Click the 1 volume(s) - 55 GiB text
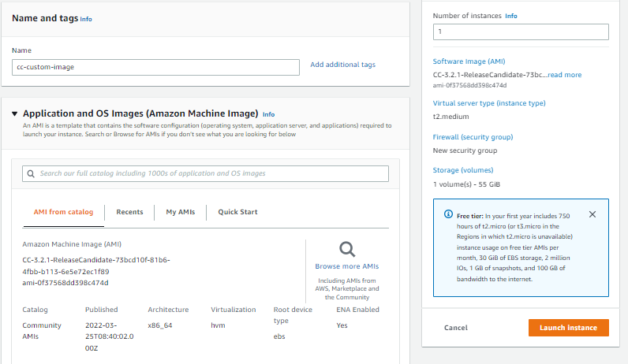The image size is (628, 364). [466, 184]
